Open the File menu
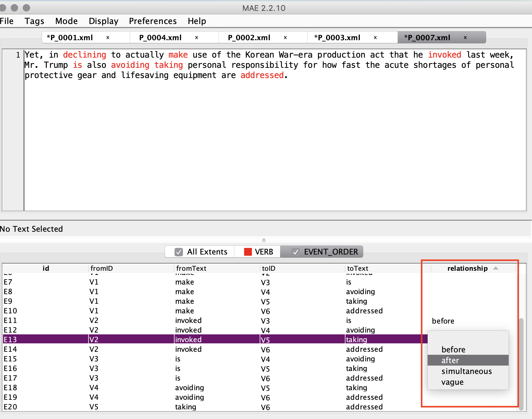The height and width of the screenshot is (419, 532). 7,21
